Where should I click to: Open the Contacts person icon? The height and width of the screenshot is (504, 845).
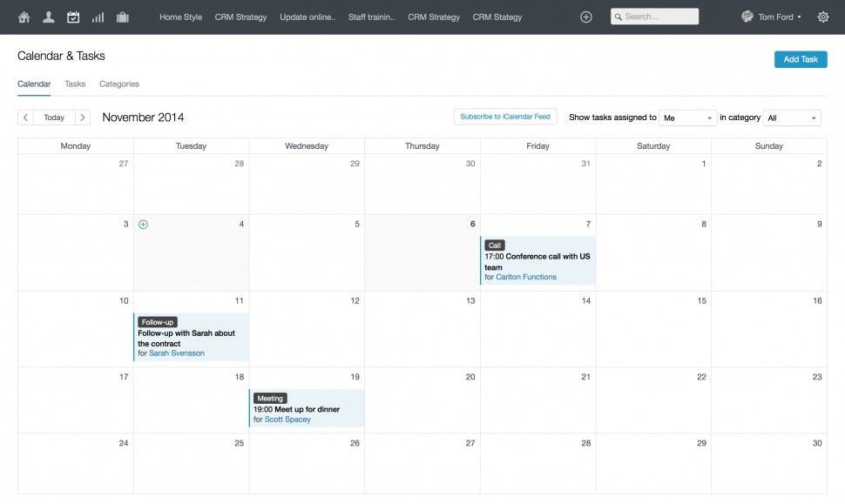coord(49,17)
